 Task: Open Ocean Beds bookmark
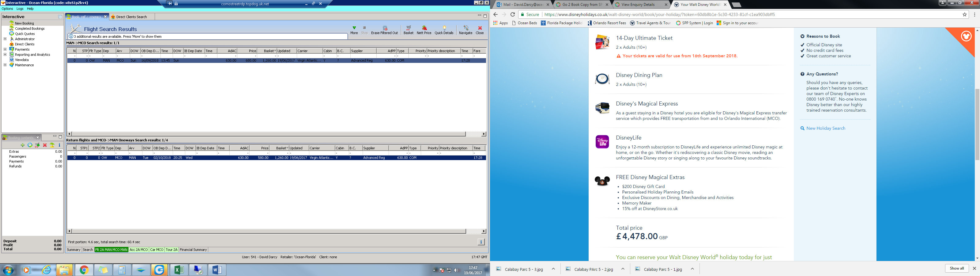click(x=524, y=23)
